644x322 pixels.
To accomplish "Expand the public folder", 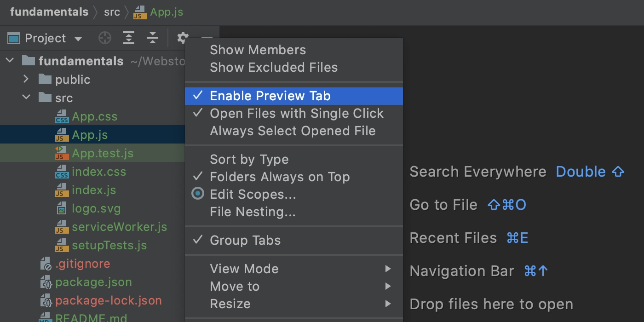I will point(26,79).
